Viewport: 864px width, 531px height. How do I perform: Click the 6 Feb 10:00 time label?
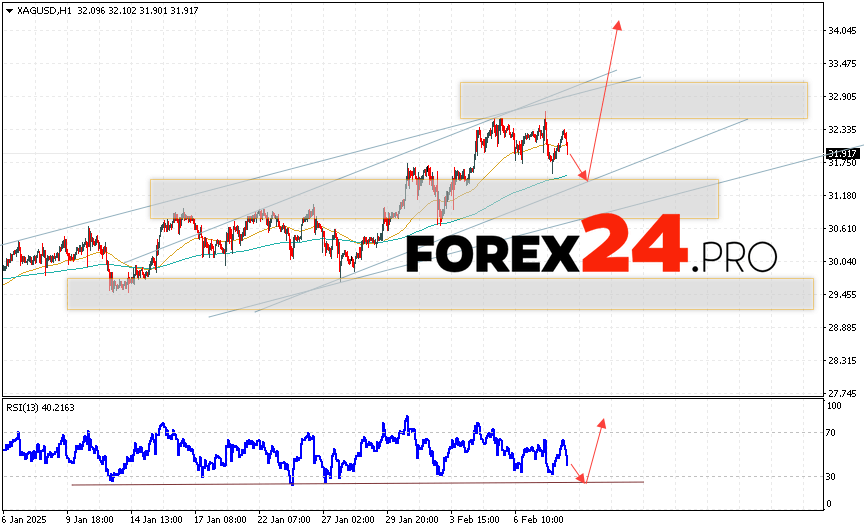pos(538,520)
